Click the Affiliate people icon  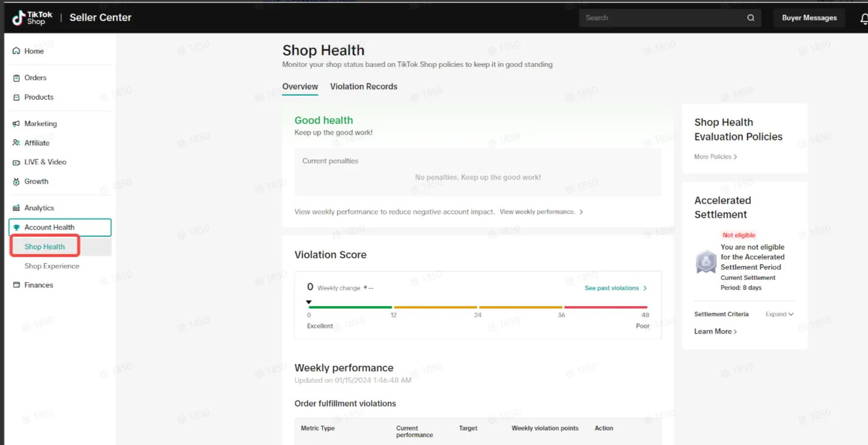pos(16,143)
